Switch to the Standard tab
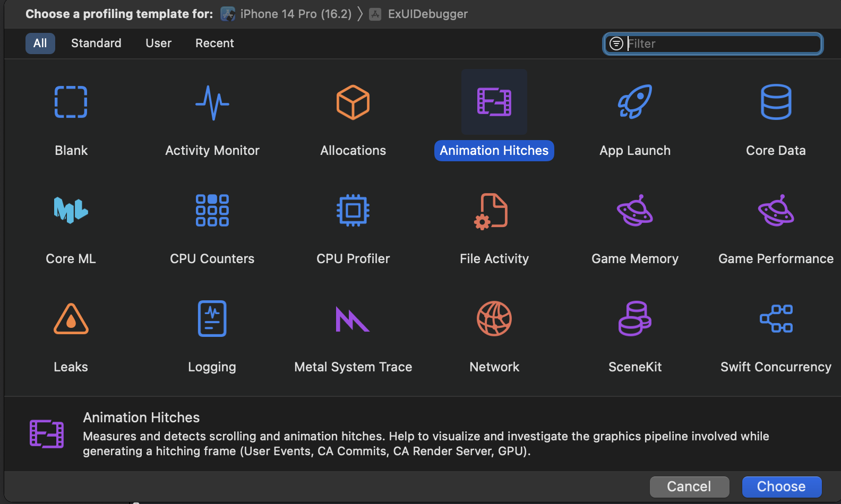Screen dimensions: 841x504 tap(96, 43)
